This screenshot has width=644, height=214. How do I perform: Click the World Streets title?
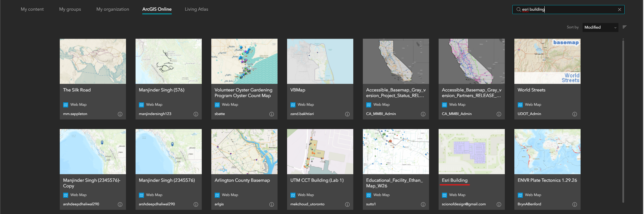pos(531,90)
